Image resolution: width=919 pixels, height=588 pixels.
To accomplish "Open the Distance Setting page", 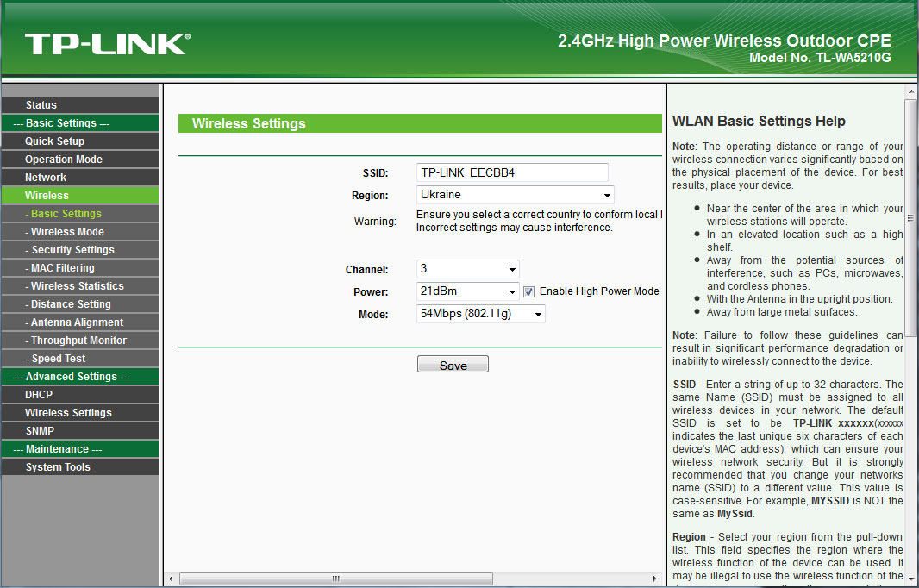I will click(62, 303).
